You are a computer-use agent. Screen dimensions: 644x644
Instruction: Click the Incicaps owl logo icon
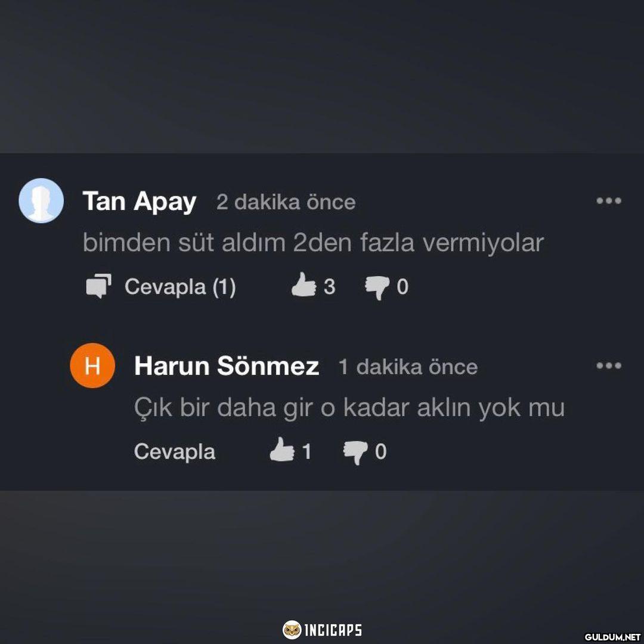[x=292, y=630]
